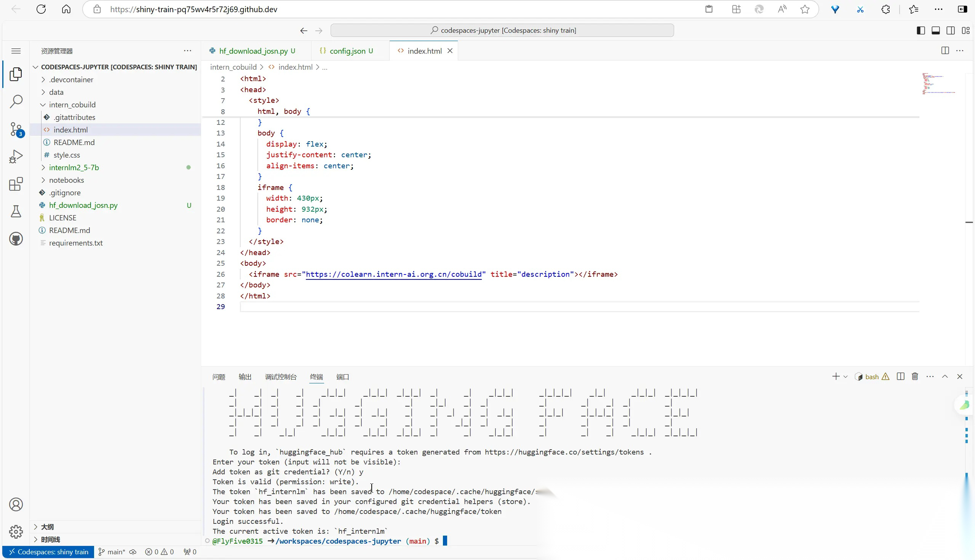Click Codespaces: shiny train status button
975x560 pixels.
[48, 552]
